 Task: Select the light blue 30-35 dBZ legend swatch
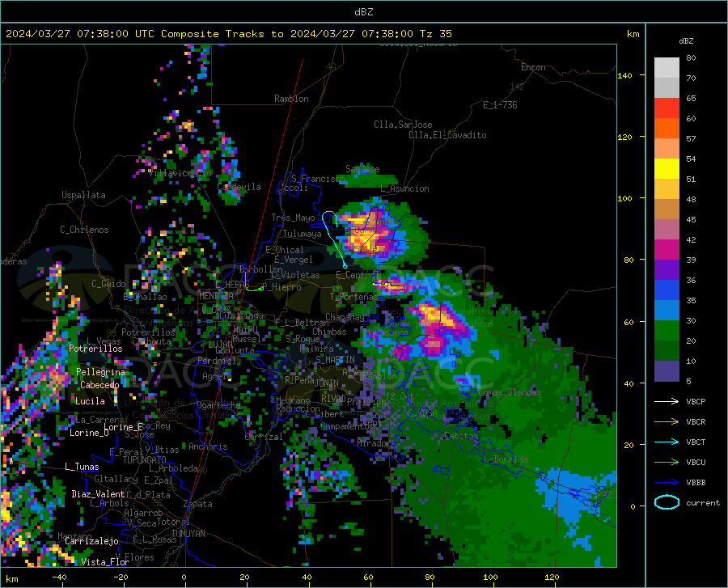(667, 311)
